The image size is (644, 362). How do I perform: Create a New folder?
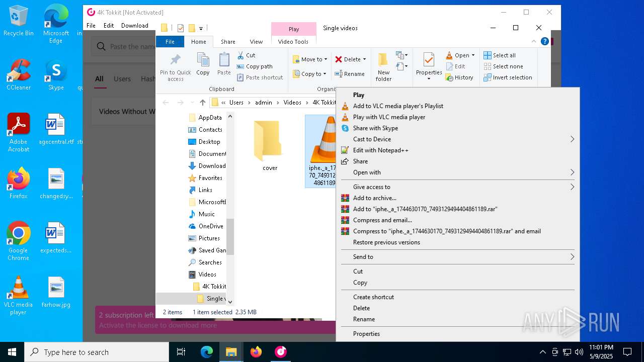383,67
